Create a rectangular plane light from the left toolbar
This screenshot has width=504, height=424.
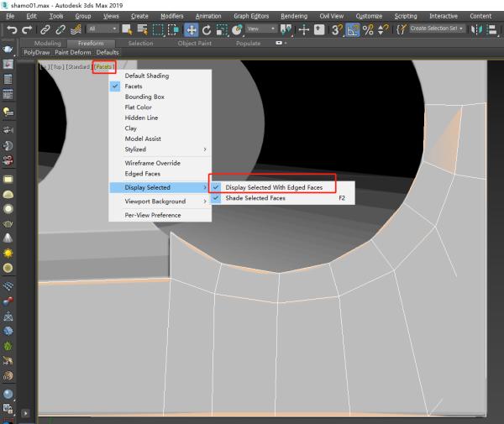pyautogui.click(x=8, y=179)
